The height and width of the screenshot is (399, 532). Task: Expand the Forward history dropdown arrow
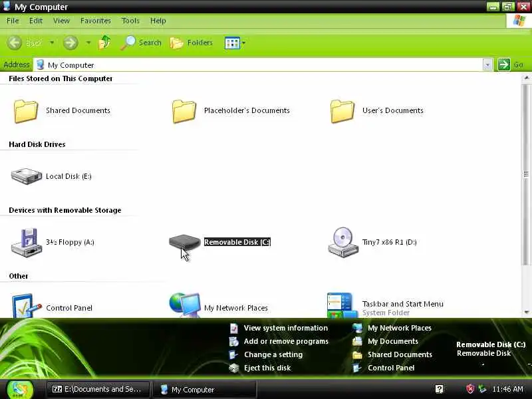(88, 43)
